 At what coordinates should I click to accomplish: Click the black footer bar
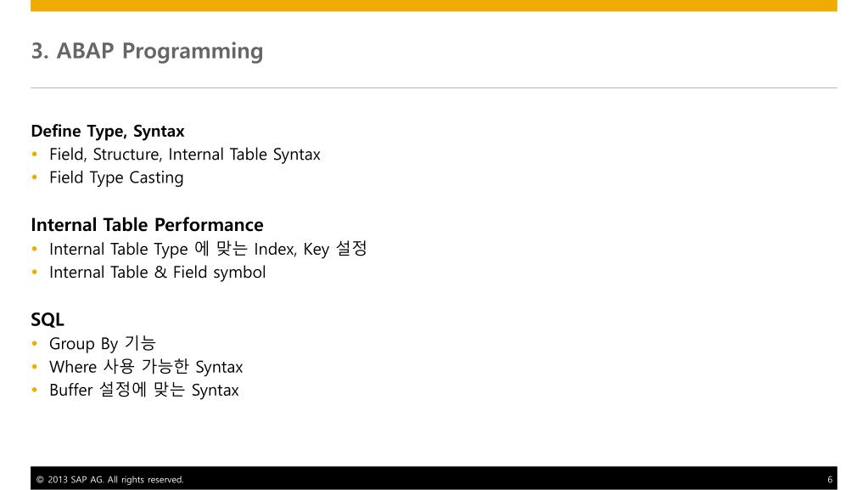tap(434, 478)
